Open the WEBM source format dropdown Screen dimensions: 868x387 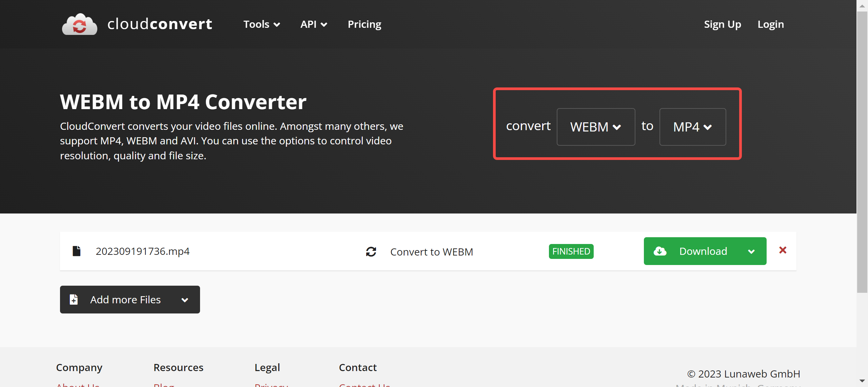596,127
